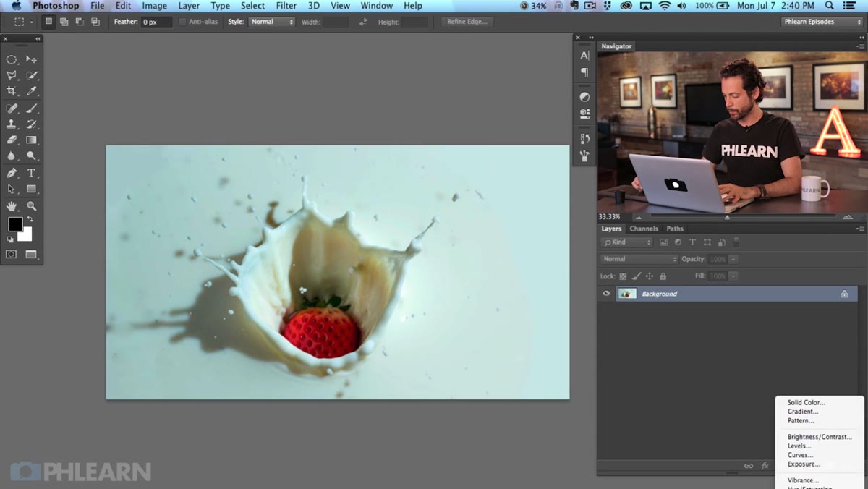Select the Gradient tool
This screenshot has height=489, width=868.
click(x=32, y=140)
